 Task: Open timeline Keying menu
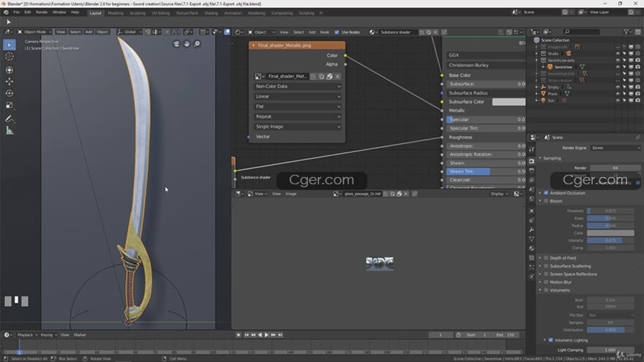point(48,335)
